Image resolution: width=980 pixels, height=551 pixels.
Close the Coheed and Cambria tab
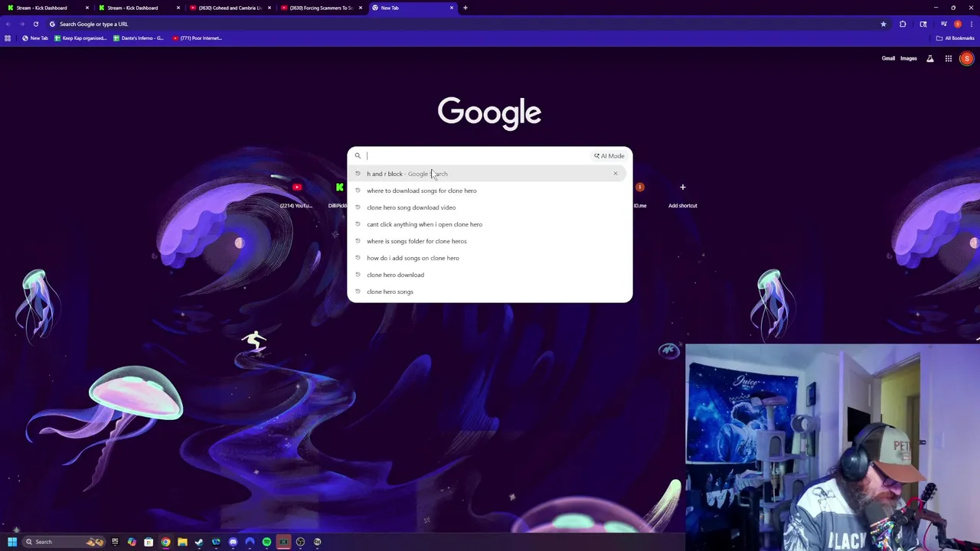click(x=269, y=8)
